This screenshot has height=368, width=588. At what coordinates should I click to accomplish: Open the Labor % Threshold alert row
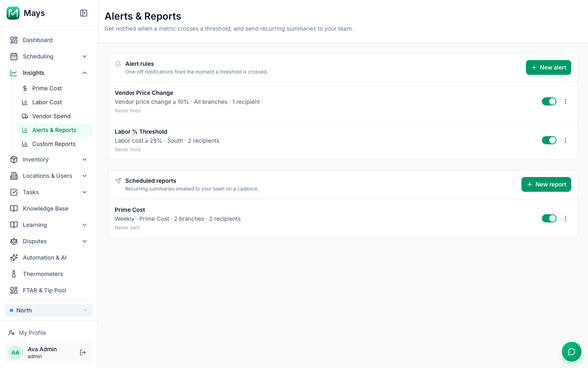point(343,140)
